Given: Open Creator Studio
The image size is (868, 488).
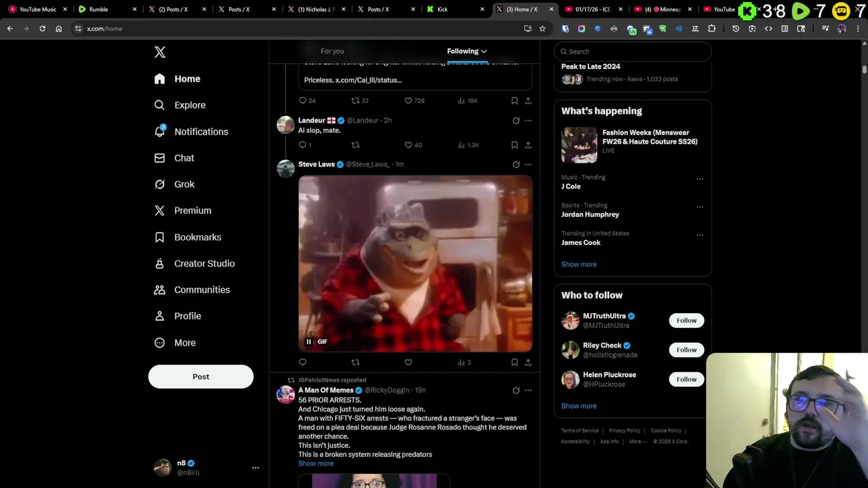Looking at the screenshot, I should pos(195,264).
